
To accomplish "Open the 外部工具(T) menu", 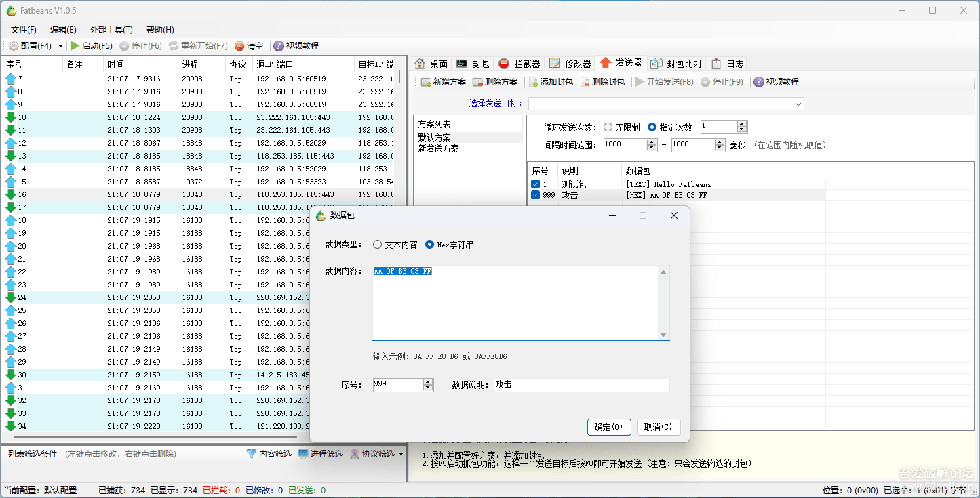I will coord(111,29).
